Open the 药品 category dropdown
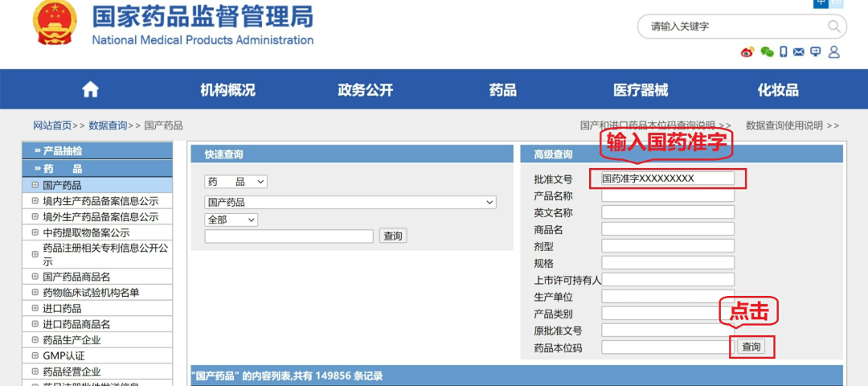The height and width of the screenshot is (386, 868). point(235,182)
